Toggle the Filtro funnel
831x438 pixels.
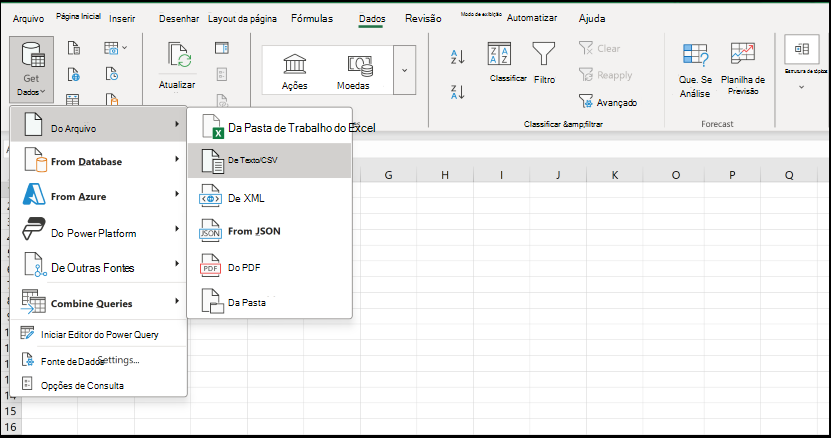click(x=544, y=63)
